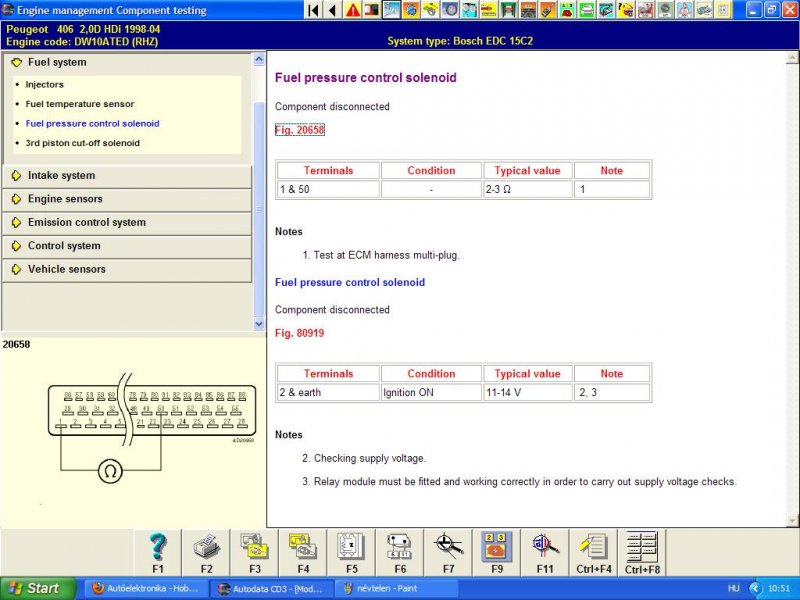Open the Windows Start button
The width and height of the screenshot is (800, 600).
pos(38,588)
